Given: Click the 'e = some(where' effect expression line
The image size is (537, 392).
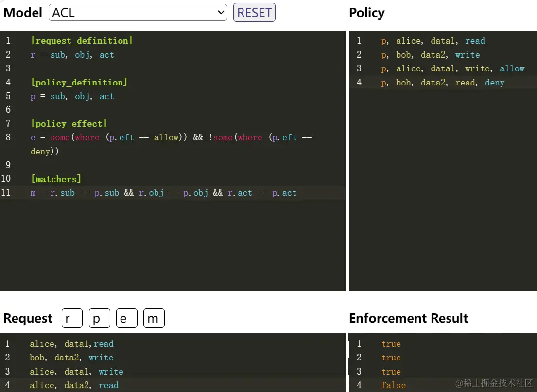Looking at the screenshot, I should tap(171, 137).
